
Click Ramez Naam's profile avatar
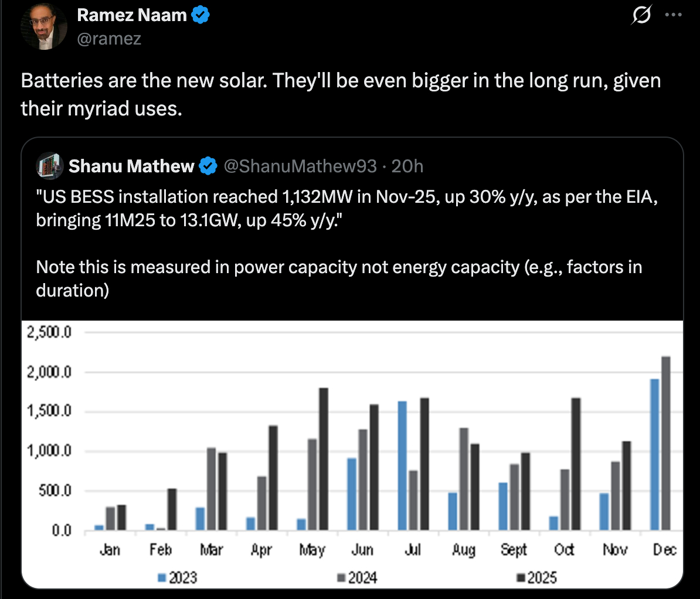44,26
